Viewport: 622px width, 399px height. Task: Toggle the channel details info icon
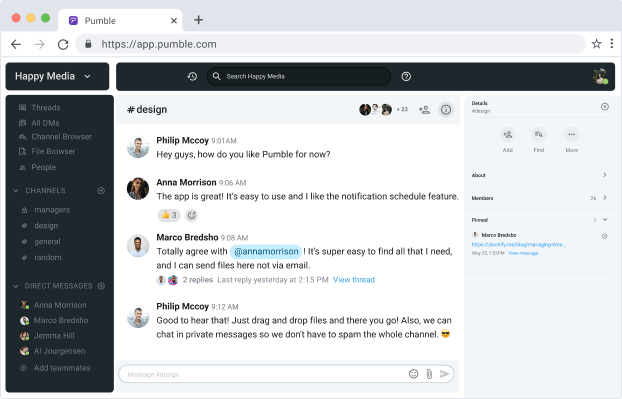tap(446, 109)
